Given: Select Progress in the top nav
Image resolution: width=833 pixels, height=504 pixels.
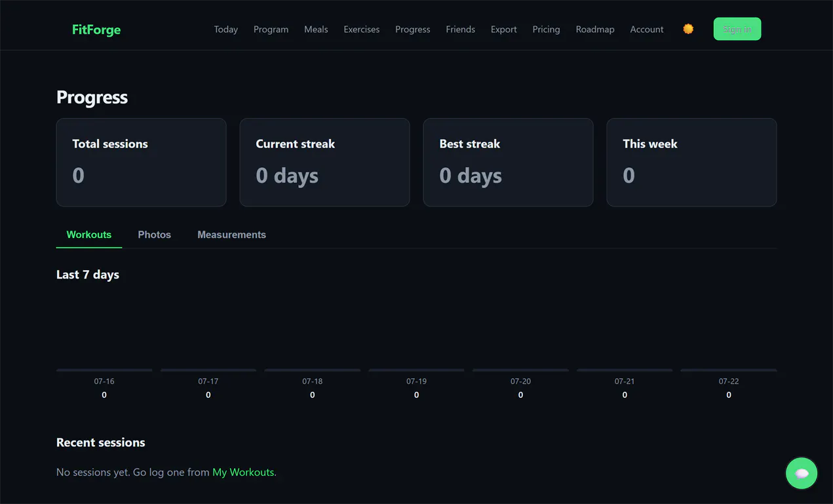Looking at the screenshot, I should click(413, 29).
